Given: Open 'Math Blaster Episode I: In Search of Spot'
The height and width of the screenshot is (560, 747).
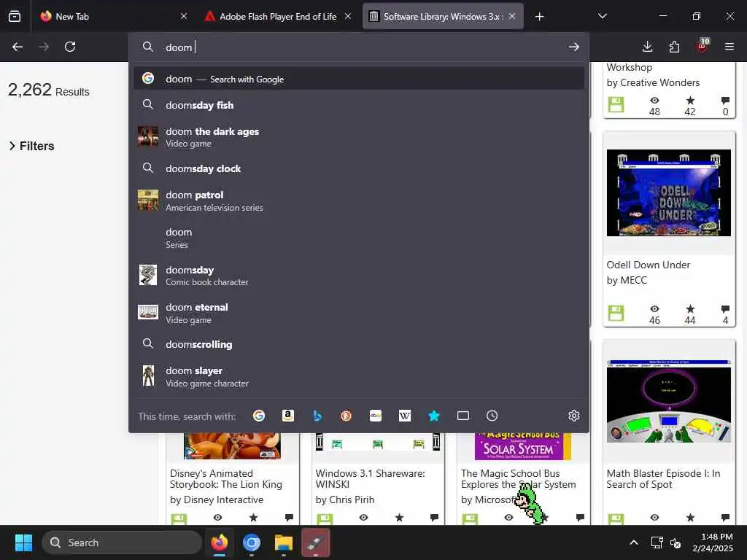Looking at the screenshot, I should click(663, 479).
